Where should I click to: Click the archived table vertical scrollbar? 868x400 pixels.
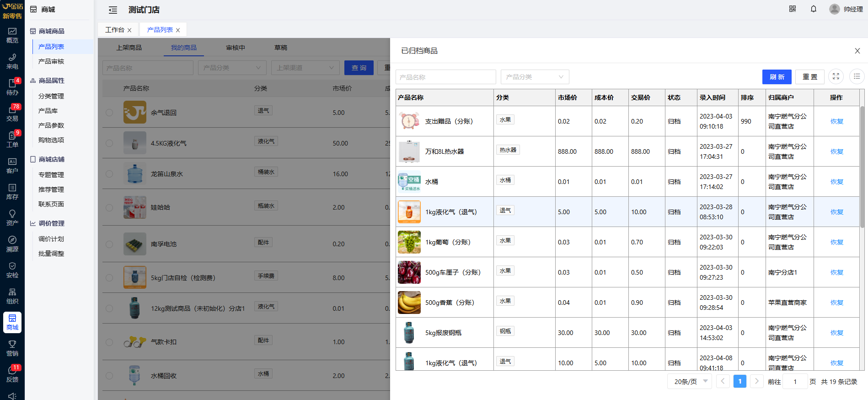tap(862, 167)
